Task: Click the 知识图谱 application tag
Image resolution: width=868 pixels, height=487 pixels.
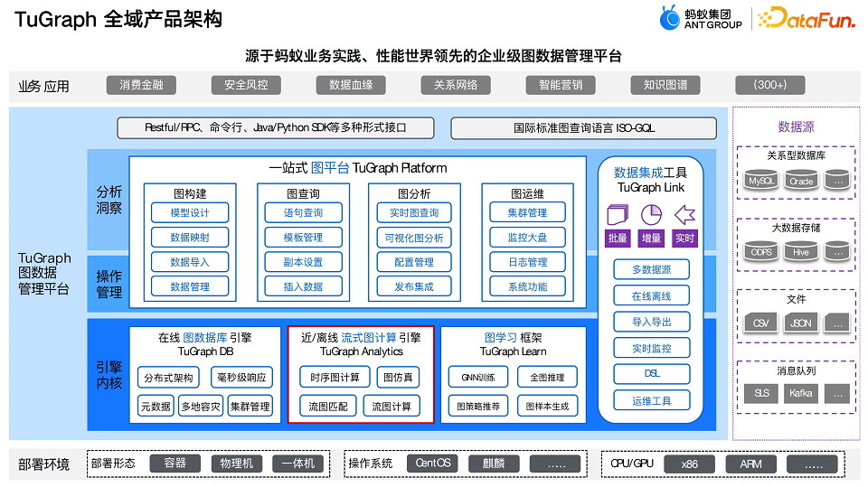Action: point(665,85)
